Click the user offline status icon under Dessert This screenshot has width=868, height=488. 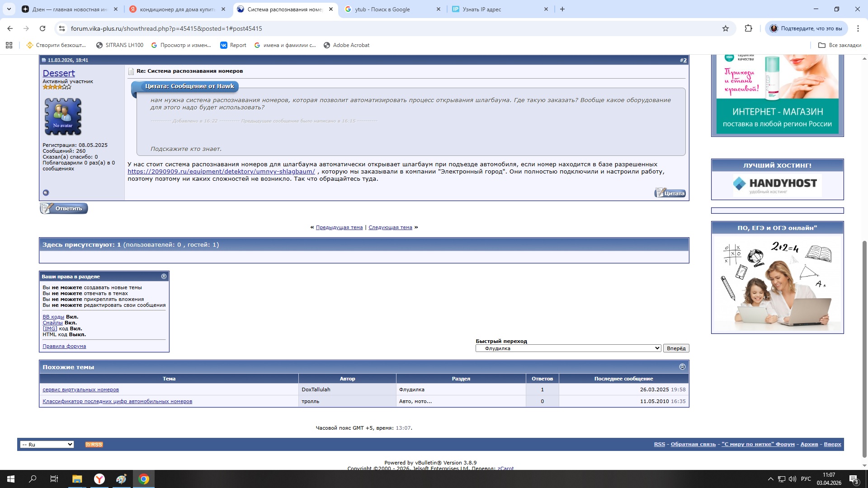click(46, 193)
